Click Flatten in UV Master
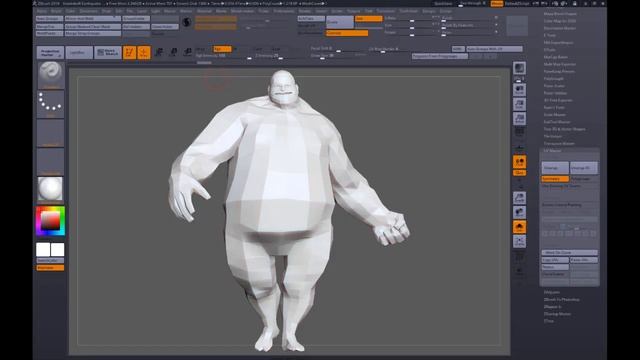640x360 pixels. coord(555,267)
